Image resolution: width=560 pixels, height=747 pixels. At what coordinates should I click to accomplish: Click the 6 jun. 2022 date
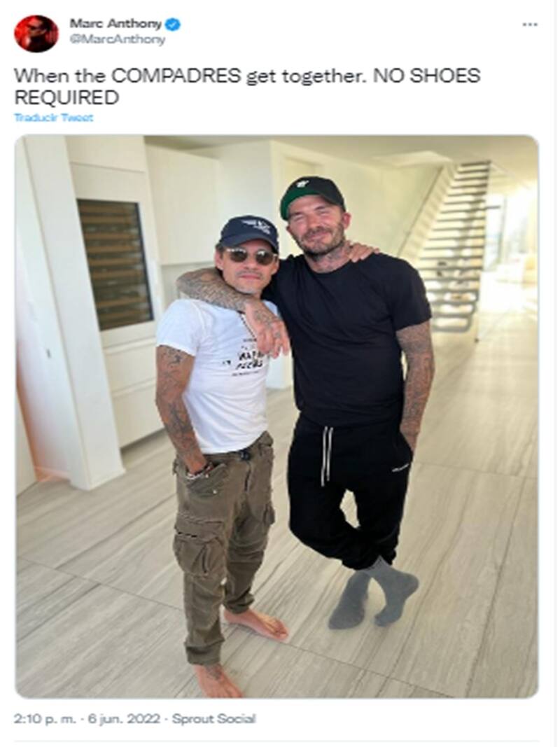122,718
